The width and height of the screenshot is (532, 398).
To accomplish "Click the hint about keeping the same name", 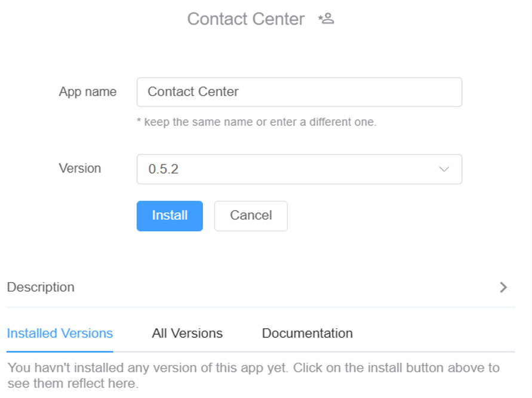I will point(257,122).
